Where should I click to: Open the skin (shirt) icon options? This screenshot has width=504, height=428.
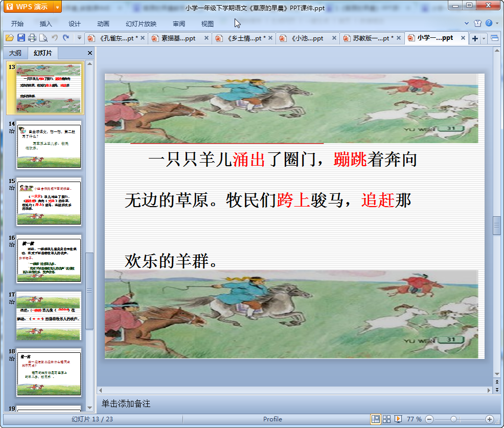pos(477,23)
